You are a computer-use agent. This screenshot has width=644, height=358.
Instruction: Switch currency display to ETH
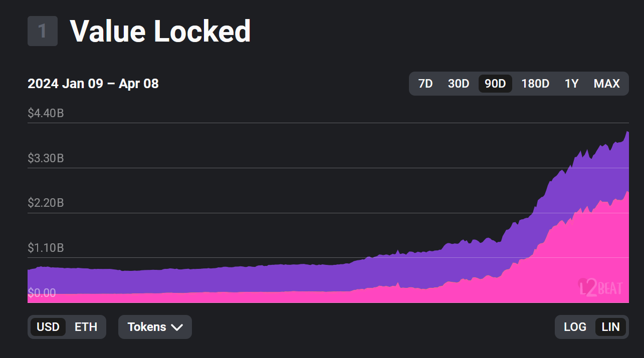point(85,327)
